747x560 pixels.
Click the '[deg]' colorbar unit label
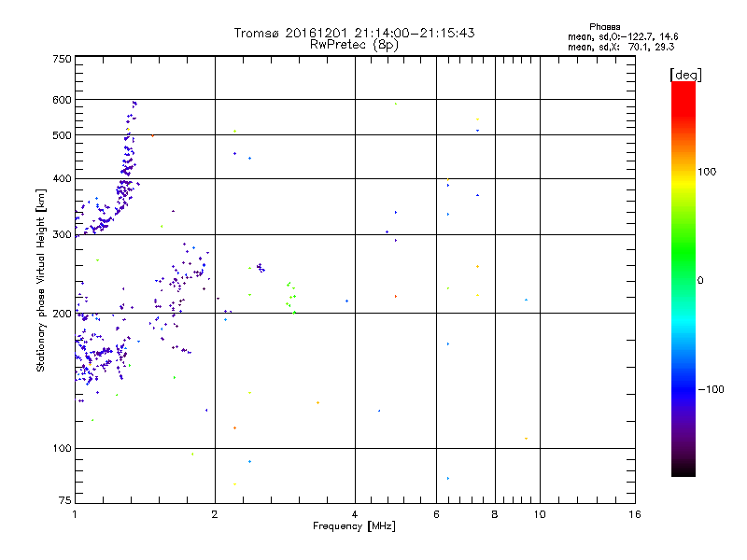685,75
